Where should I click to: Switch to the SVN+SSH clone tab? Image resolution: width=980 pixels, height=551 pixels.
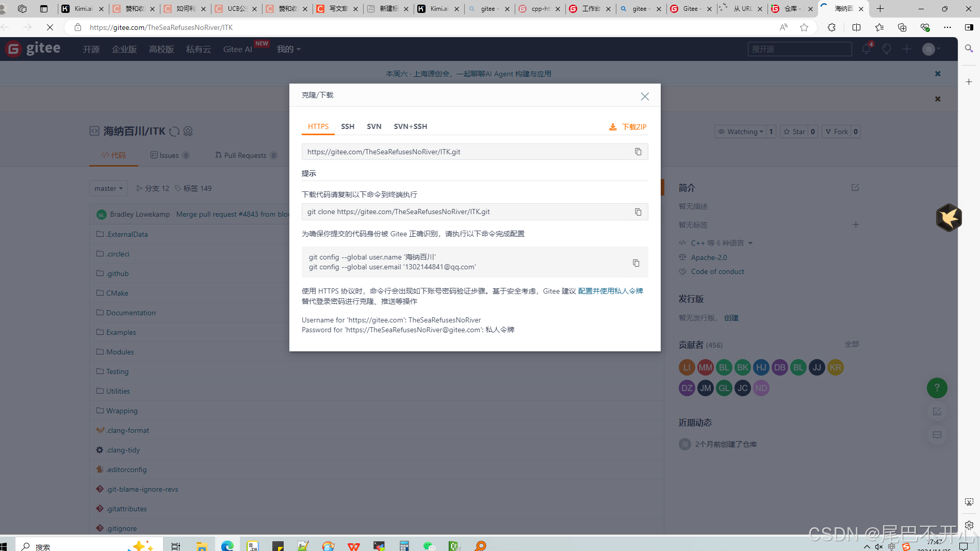click(411, 126)
